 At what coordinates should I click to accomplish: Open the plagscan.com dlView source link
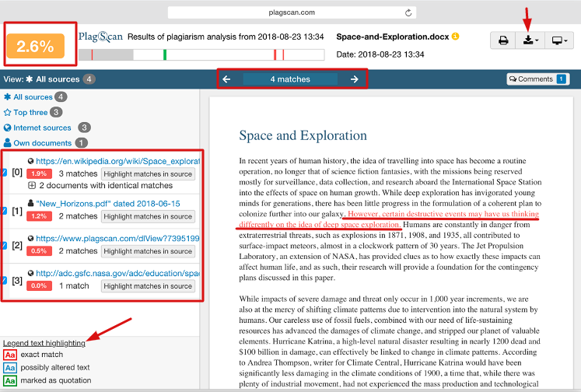[x=117, y=238]
